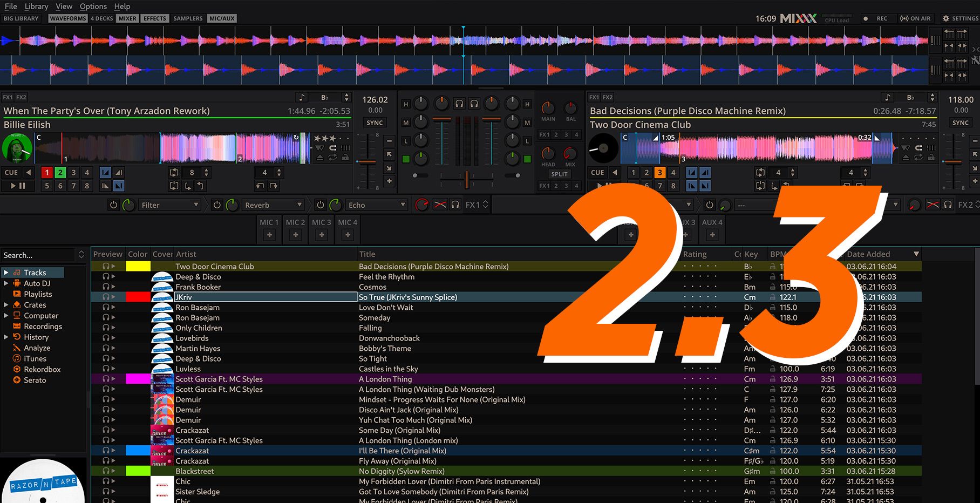980x503 pixels.
Task: Click the library Search field
Action: coord(38,255)
